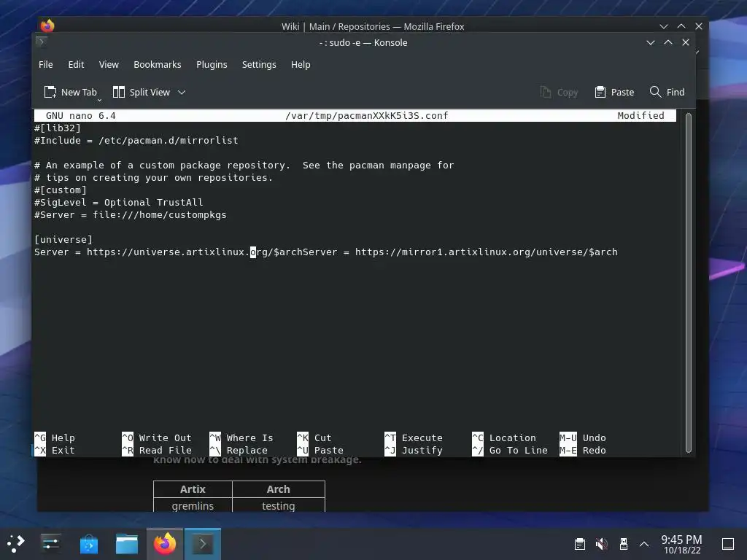Open the Plugins menu
This screenshot has width=747, height=560.
pyautogui.click(x=212, y=64)
